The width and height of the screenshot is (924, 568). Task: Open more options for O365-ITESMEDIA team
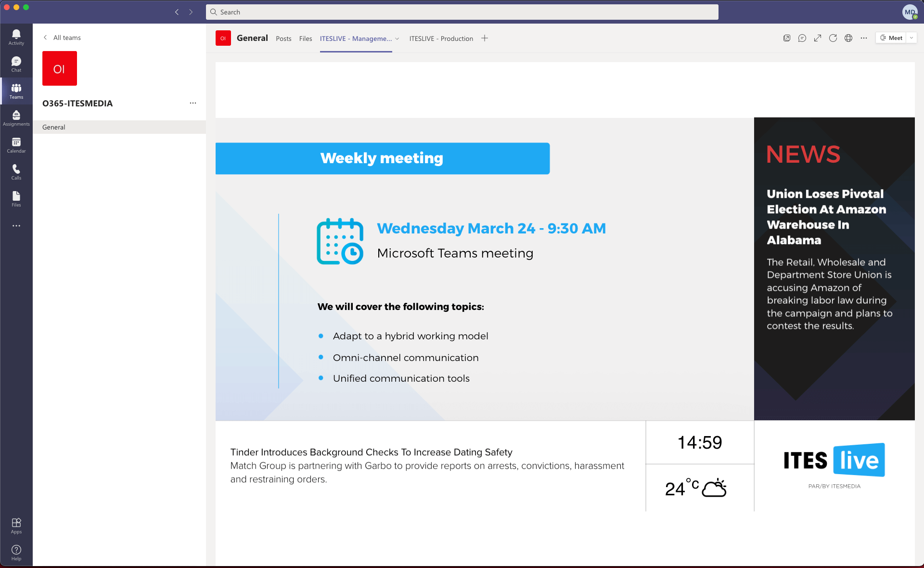tap(193, 103)
